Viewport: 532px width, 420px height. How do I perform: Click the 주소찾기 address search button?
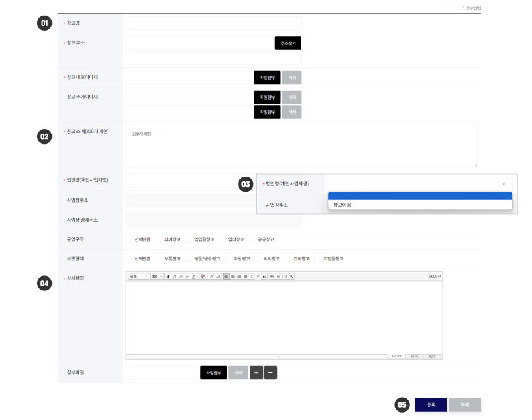tap(288, 43)
